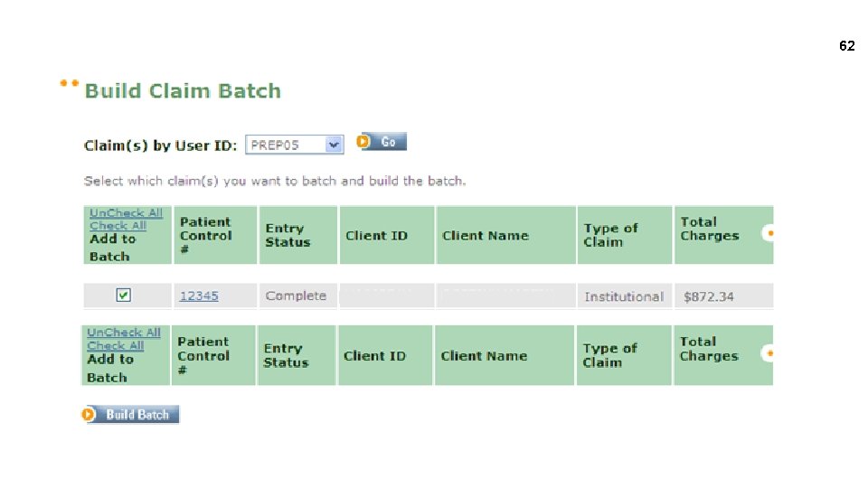
Task: Click the Complete entry status cell
Action: point(296,296)
